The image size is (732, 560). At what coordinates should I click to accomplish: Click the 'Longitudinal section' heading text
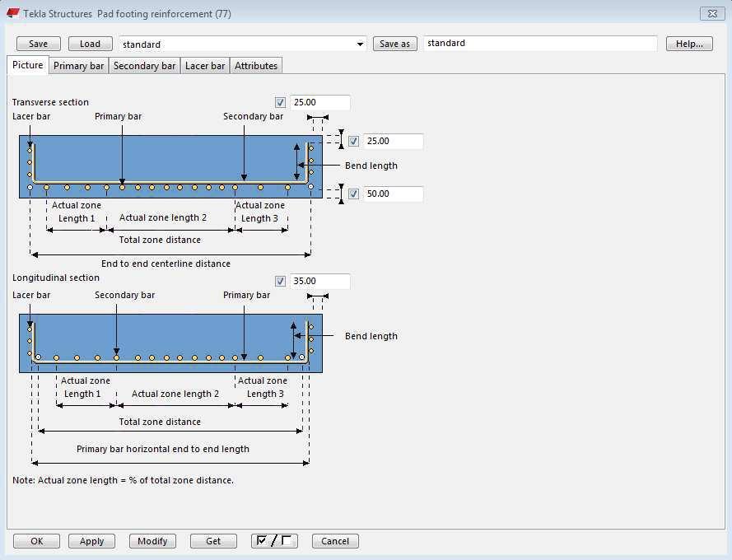point(56,278)
